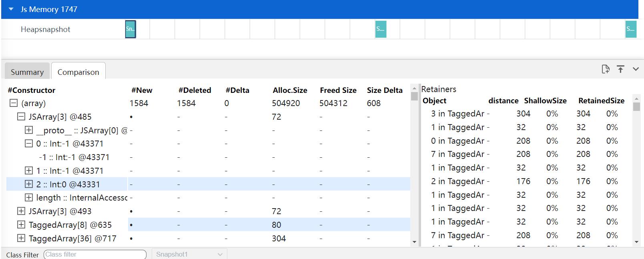The width and height of the screenshot is (644, 259).
Task: Expand the __proto__ :: JSArray[0] node
Action: pos(29,130)
